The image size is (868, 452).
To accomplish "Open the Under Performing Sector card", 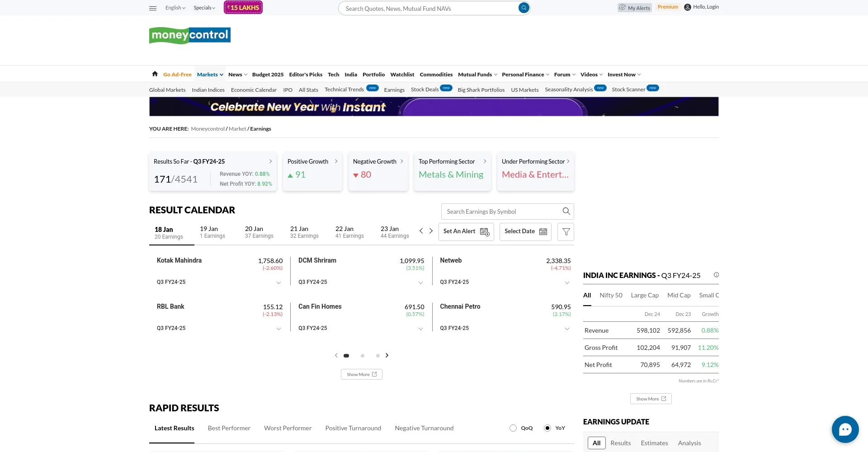I will tap(536, 171).
